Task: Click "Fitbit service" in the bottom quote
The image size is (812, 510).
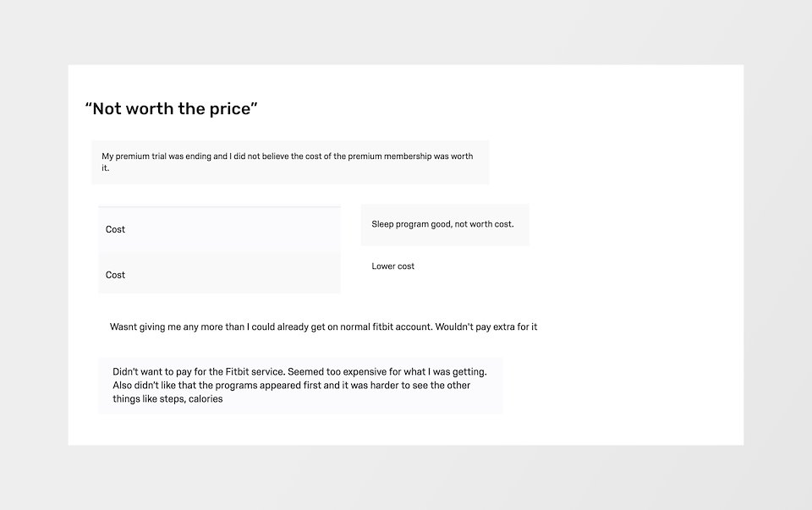Action: tap(255, 372)
